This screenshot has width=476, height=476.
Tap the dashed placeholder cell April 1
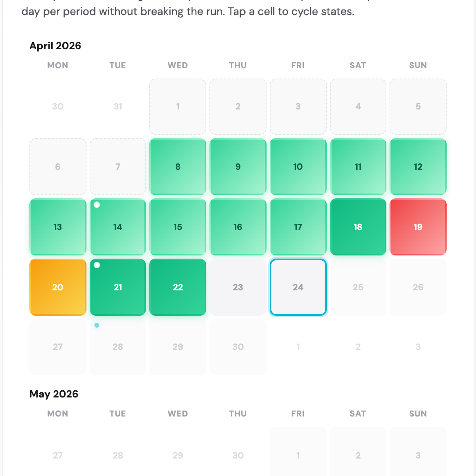pos(177,106)
